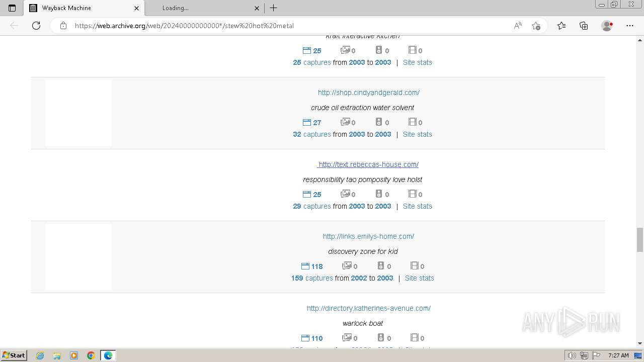Open text.rebeccas-house.com link

[368, 164]
